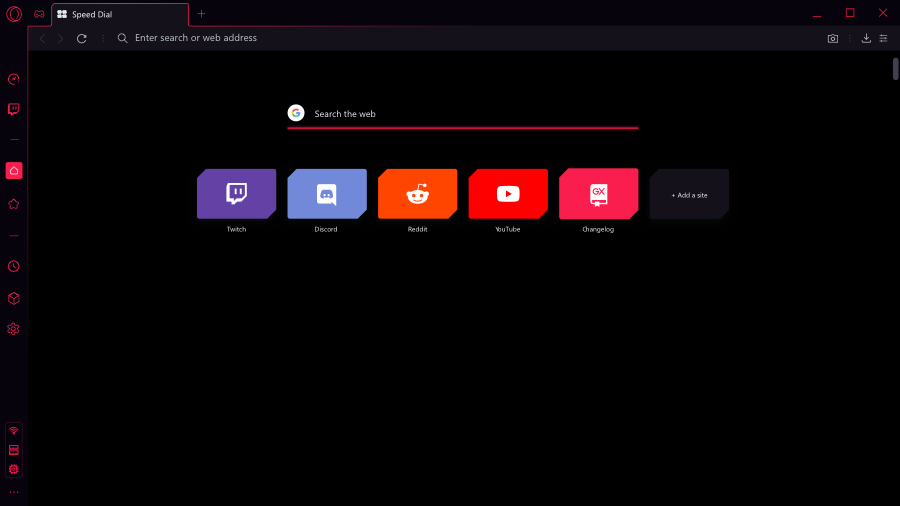Open CPU limiter chip icon
The height and width of the screenshot is (506, 900).
tap(14, 469)
